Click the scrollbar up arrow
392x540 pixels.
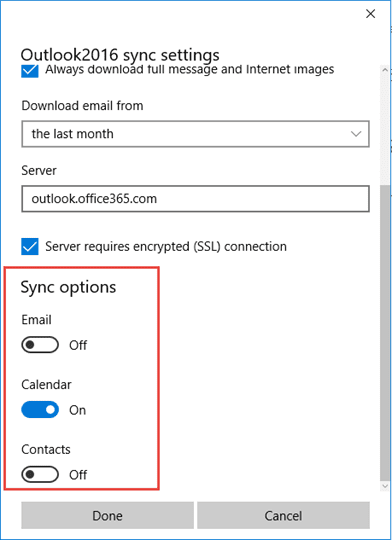(385, 70)
